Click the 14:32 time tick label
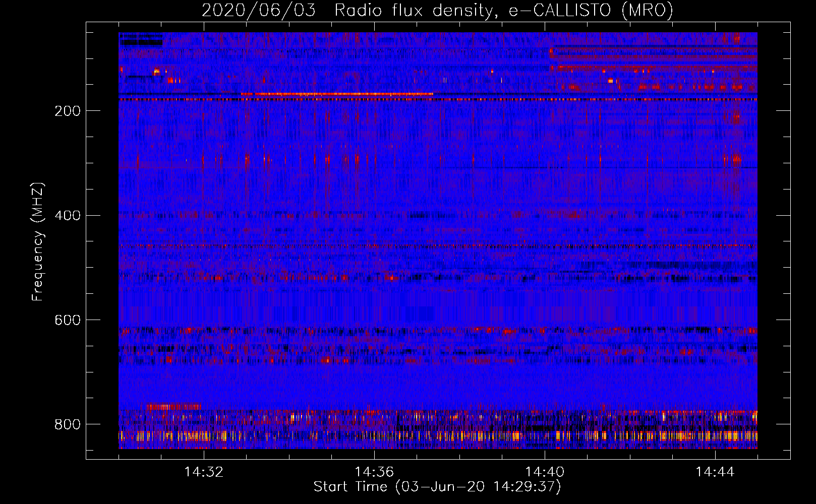 coord(204,472)
